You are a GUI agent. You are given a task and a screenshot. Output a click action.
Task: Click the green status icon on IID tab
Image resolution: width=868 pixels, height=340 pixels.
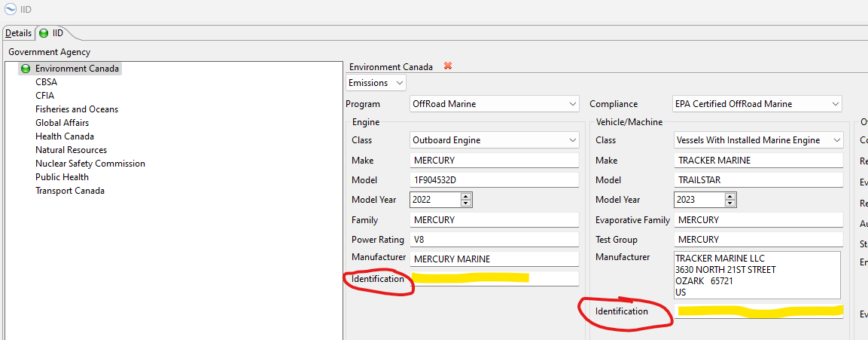44,33
